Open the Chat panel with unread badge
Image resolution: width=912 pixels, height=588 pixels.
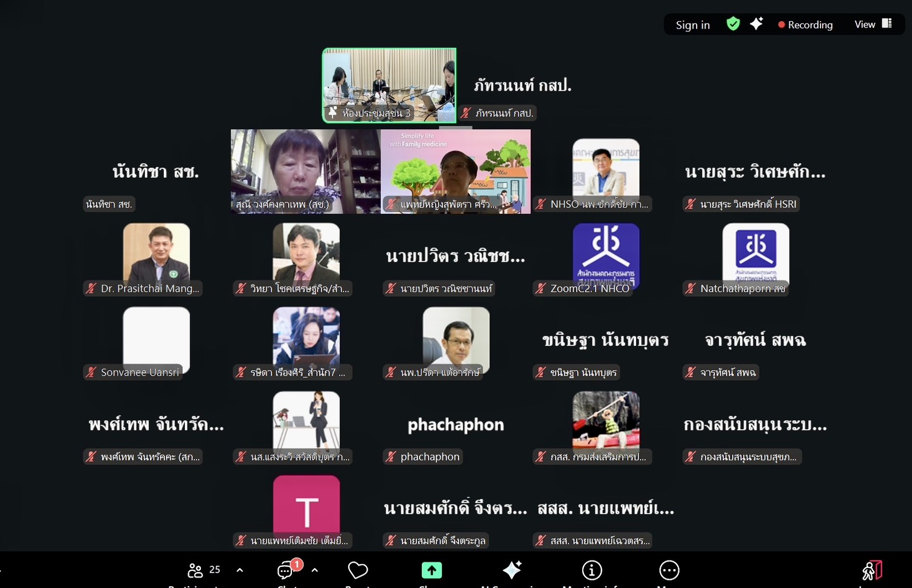[x=286, y=570]
